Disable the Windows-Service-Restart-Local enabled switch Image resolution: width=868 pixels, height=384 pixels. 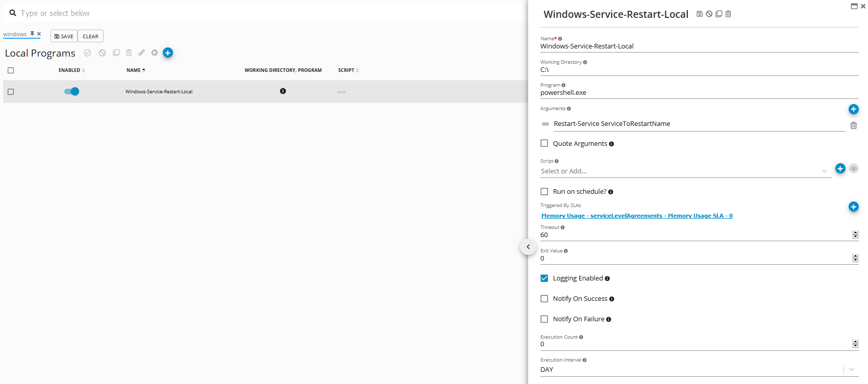click(72, 92)
